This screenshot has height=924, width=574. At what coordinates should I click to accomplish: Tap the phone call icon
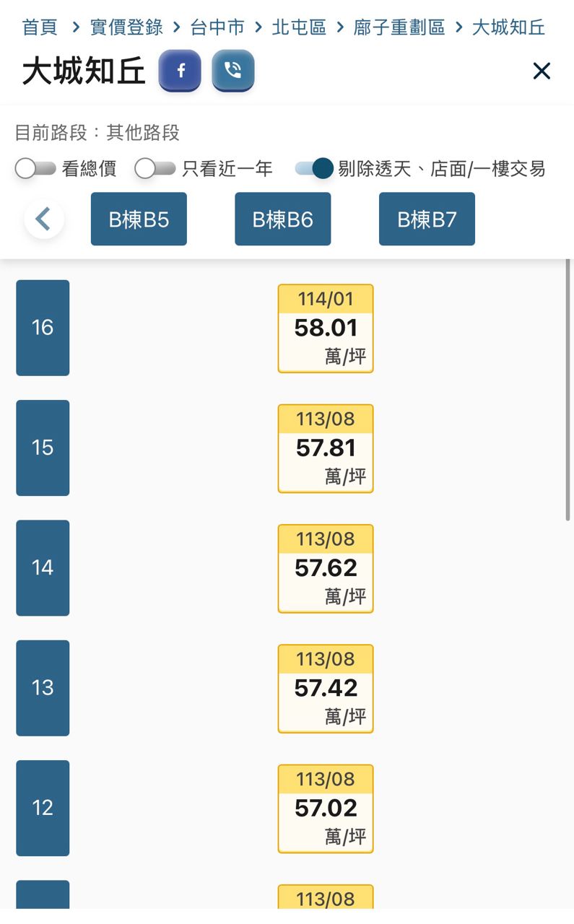coord(232,71)
